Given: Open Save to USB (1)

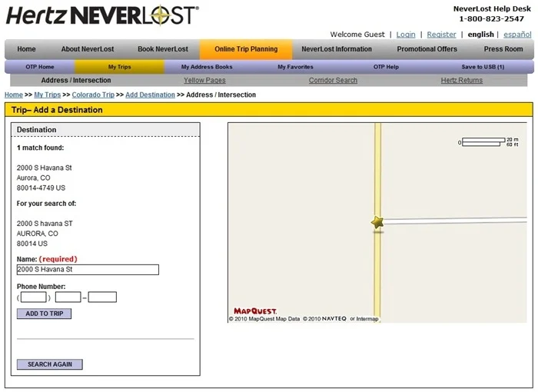Looking at the screenshot, I should (483, 67).
